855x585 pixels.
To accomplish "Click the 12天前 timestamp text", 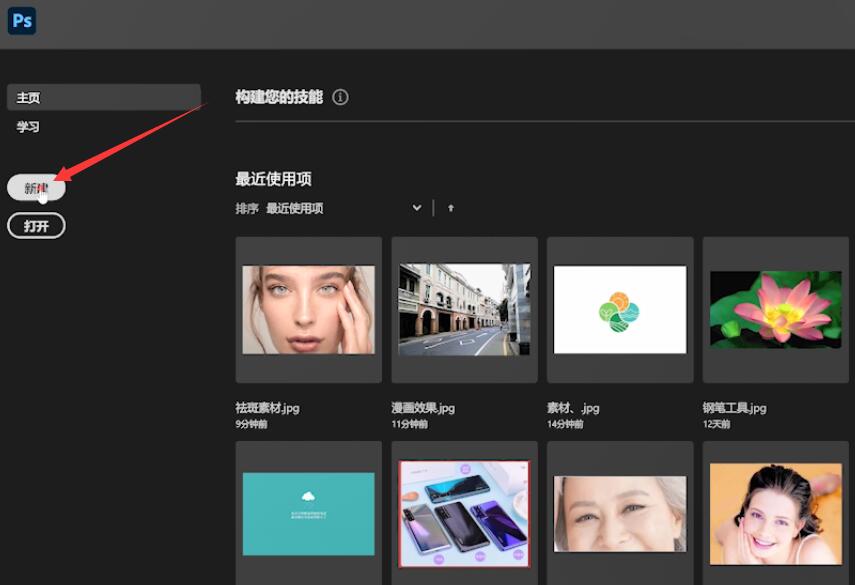I will (716, 424).
